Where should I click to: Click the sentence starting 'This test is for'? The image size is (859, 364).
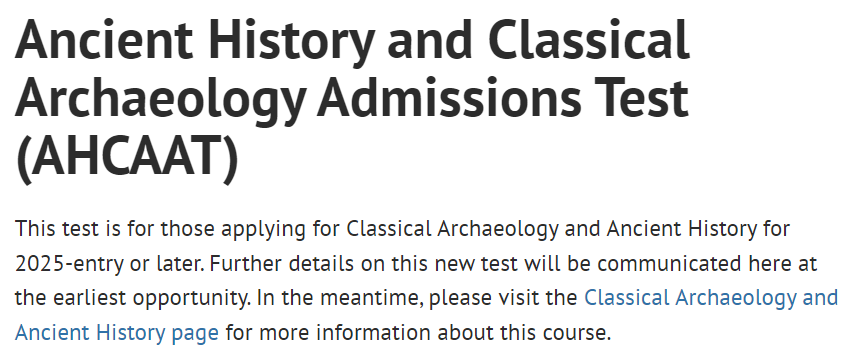[x=402, y=229]
